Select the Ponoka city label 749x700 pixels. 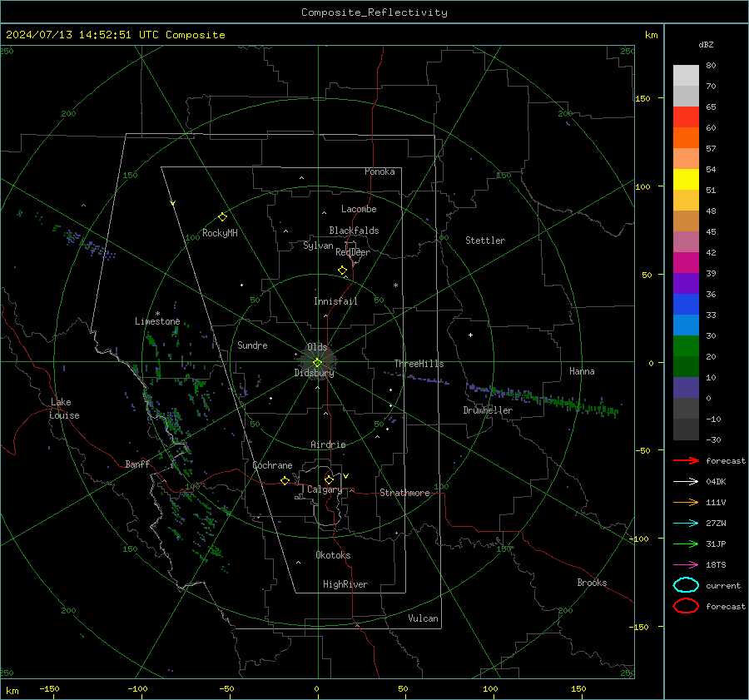coord(379,171)
